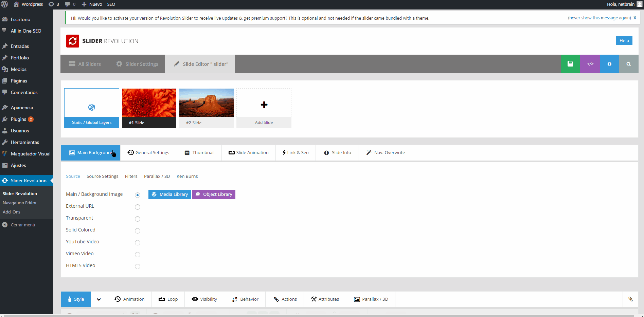The height and width of the screenshot is (317, 644).
Task: Click the Help button
Action: coord(624,40)
